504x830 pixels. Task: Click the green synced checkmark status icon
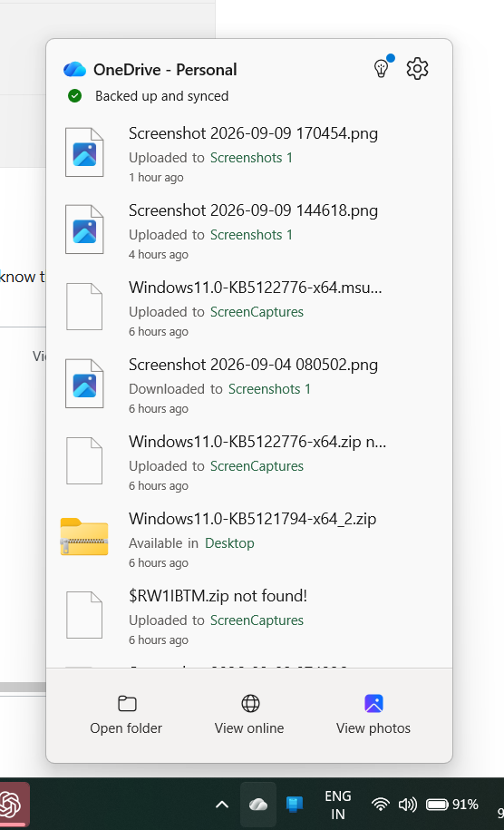click(75, 96)
